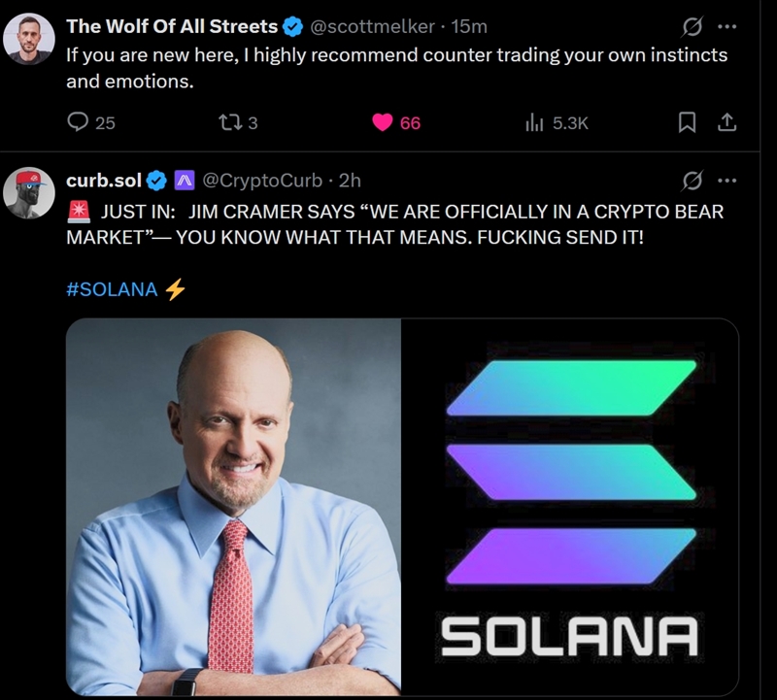Click Grok icon on scottmelker tweet
777x700 pixels.
click(x=692, y=27)
